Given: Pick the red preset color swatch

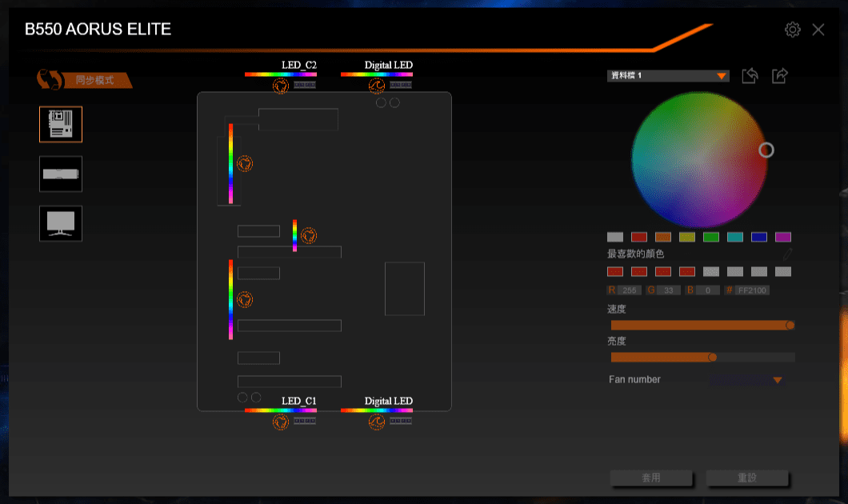Looking at the screenshot, I should coord(638,237).
